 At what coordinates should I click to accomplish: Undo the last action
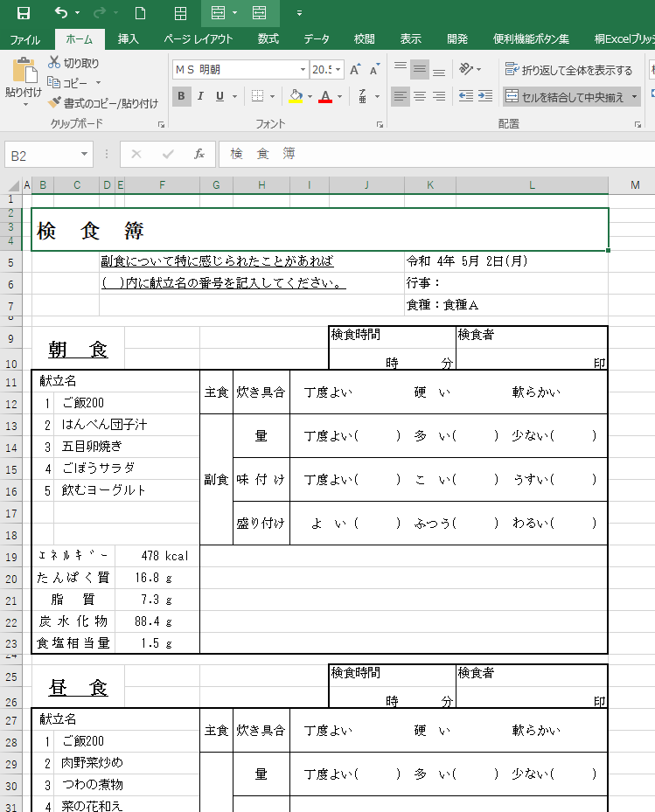61,13
